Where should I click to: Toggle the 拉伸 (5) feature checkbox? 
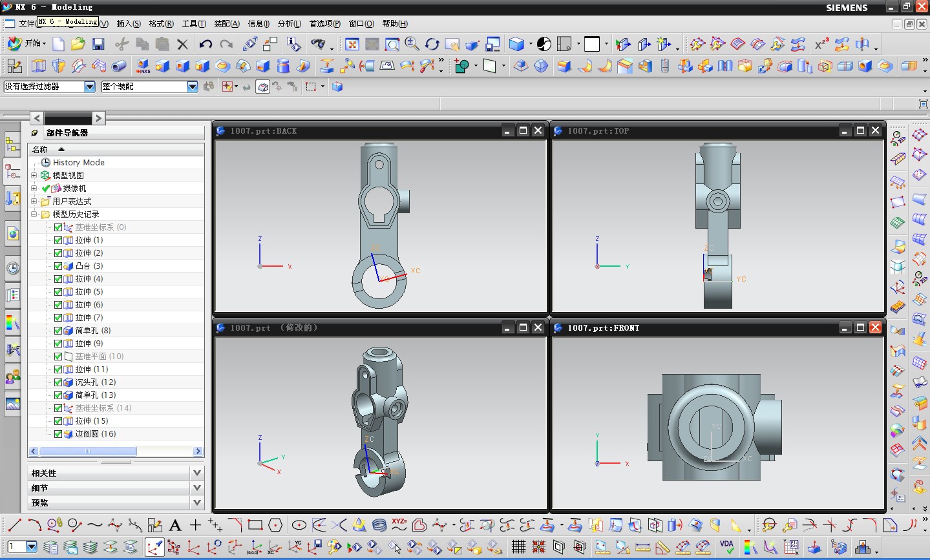(58, 292)
